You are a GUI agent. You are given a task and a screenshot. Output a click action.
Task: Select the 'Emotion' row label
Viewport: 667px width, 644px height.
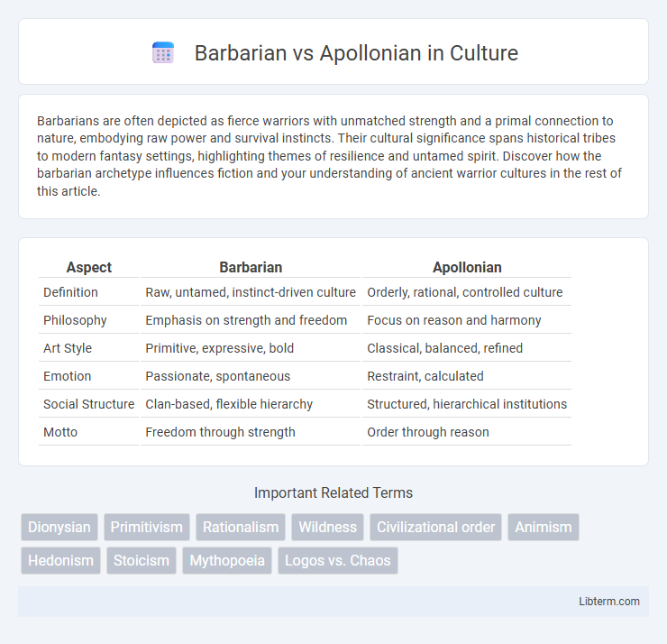tap(68, 376)
